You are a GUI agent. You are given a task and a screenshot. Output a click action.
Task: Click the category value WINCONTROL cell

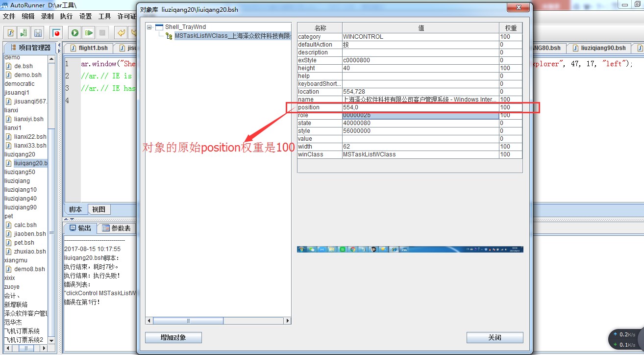(421, 37)
